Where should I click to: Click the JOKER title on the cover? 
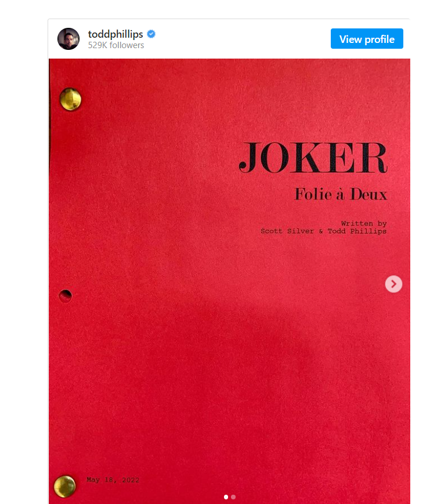(313, 157)
